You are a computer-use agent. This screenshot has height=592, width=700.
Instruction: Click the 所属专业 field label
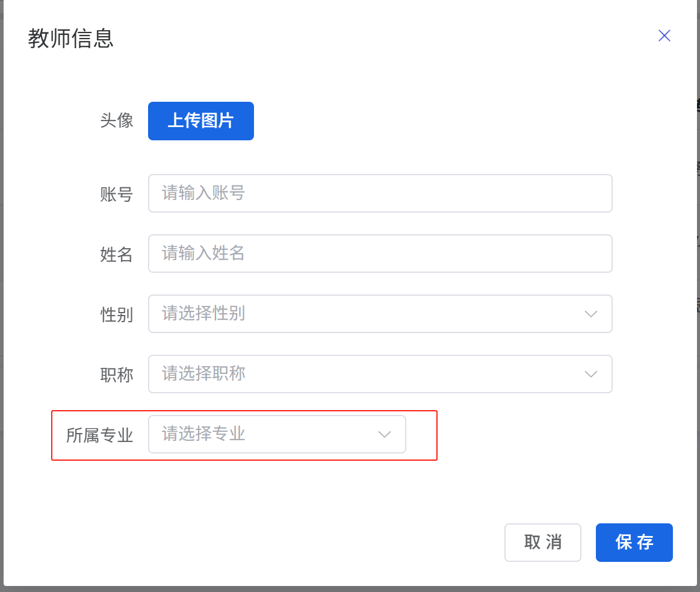click(x=99, y=435)
